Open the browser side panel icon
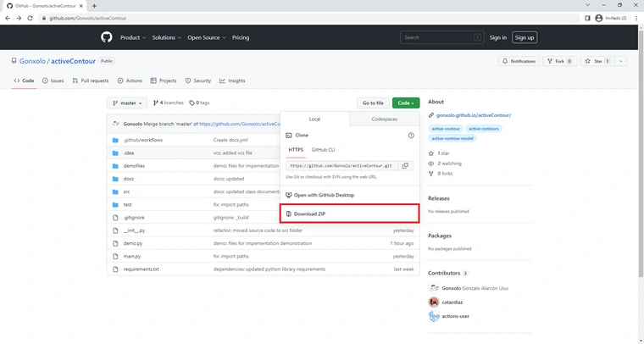 [587, 18]
